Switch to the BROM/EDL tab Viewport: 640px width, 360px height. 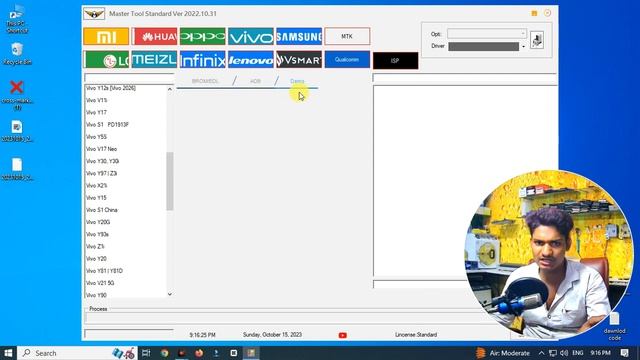(205, 81)
